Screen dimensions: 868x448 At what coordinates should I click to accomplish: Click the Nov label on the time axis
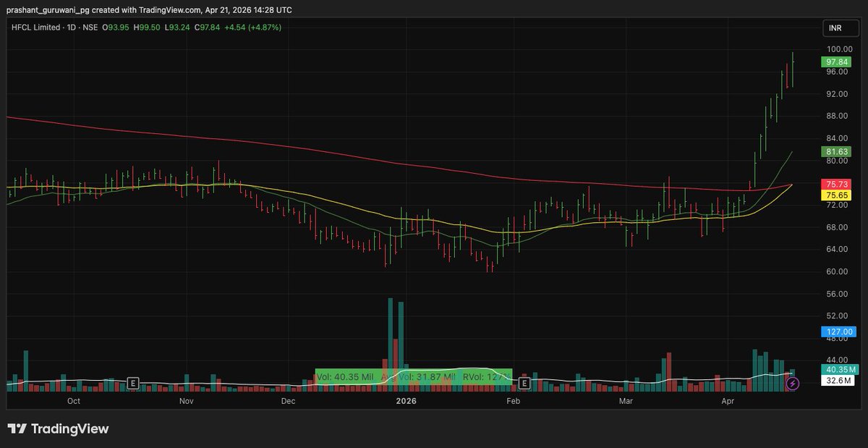[x=186, y=400]
